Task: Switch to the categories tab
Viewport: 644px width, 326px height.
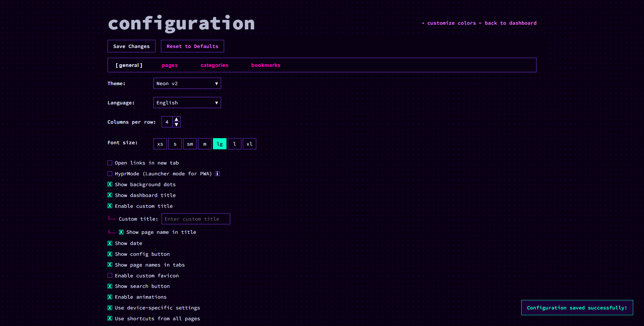Action: (214, 65)
